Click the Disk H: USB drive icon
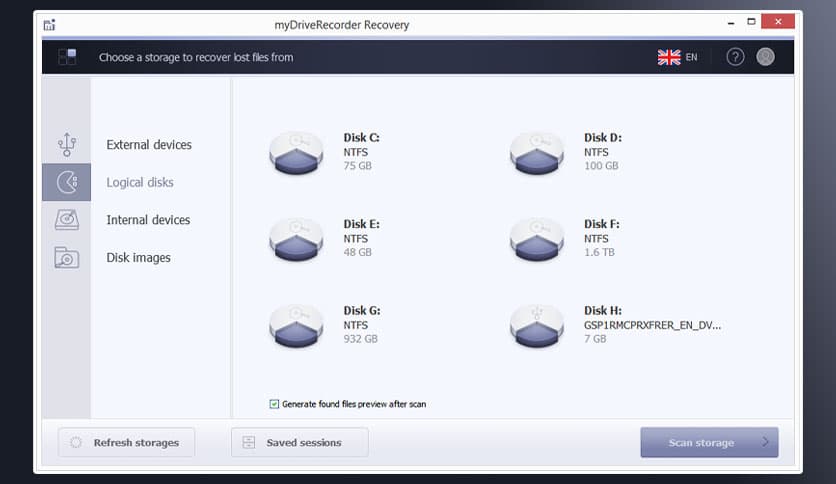The width and height of the screenshot is (836, 484). pos(537,326)
